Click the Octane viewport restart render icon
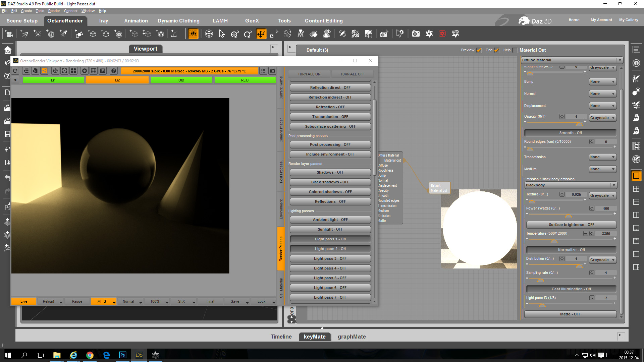The width and height of the screenshot is (644, 362). click(15, 71)
